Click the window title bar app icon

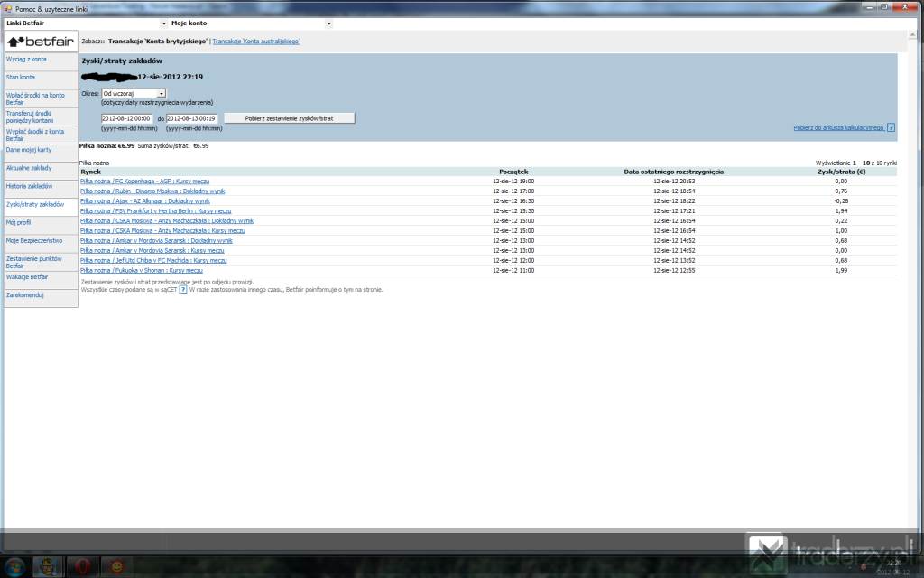7,8
